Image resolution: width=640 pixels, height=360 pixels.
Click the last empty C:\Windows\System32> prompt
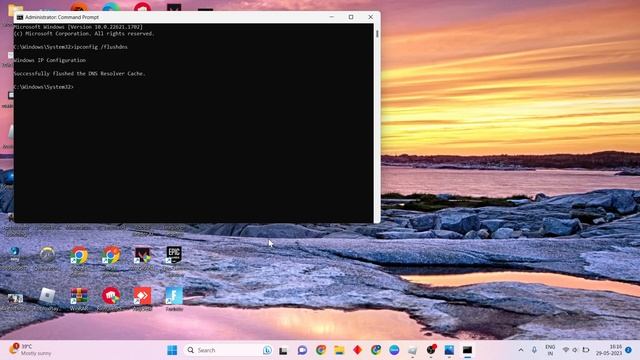[44, 87]
